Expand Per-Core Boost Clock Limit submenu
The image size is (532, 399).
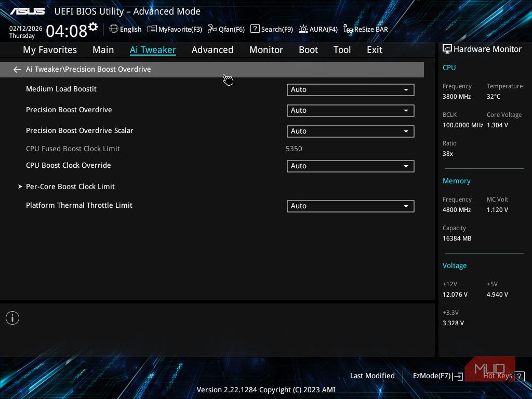pyautogui.click(x=70, y=187)
